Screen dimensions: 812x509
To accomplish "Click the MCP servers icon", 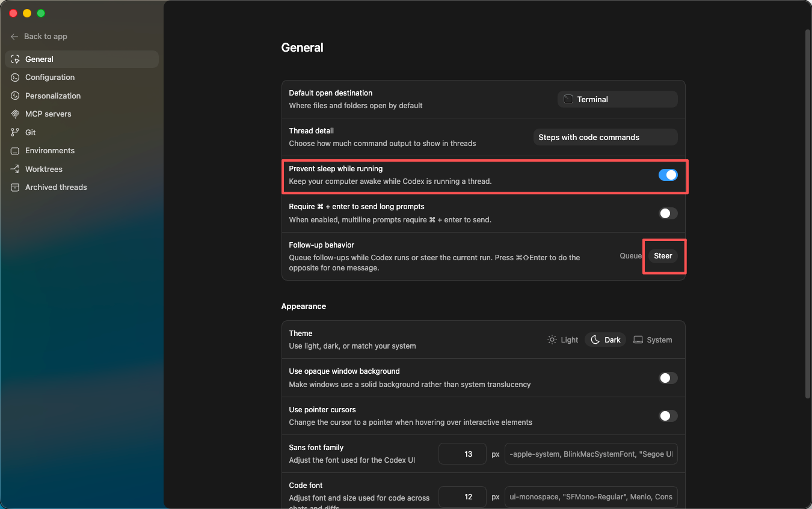I will [x=15, y=114].
